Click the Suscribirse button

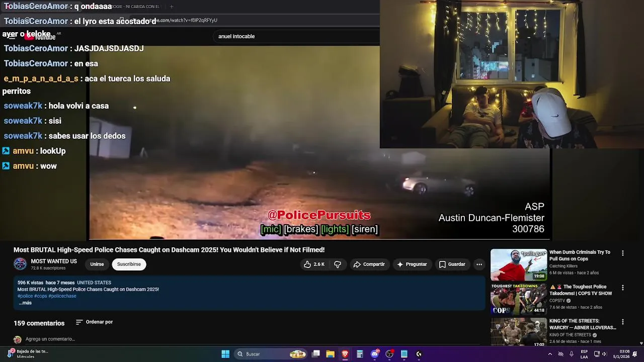click(129, 264)
